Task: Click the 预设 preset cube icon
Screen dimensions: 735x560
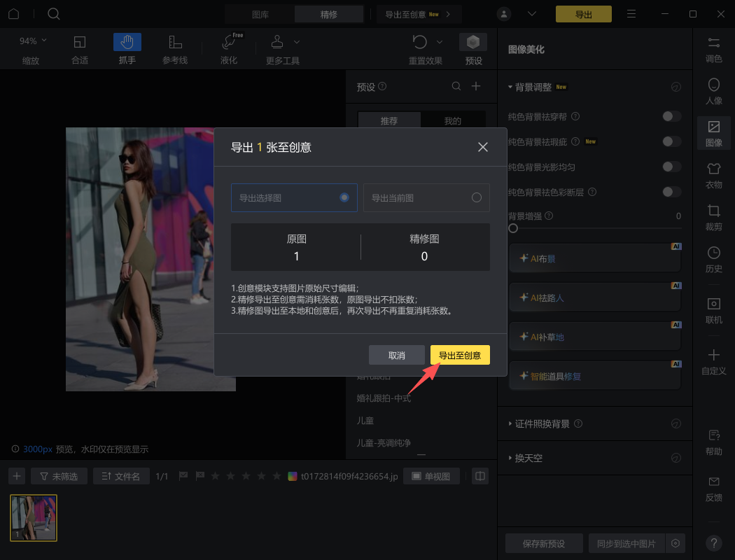Action: pos(473,43)
